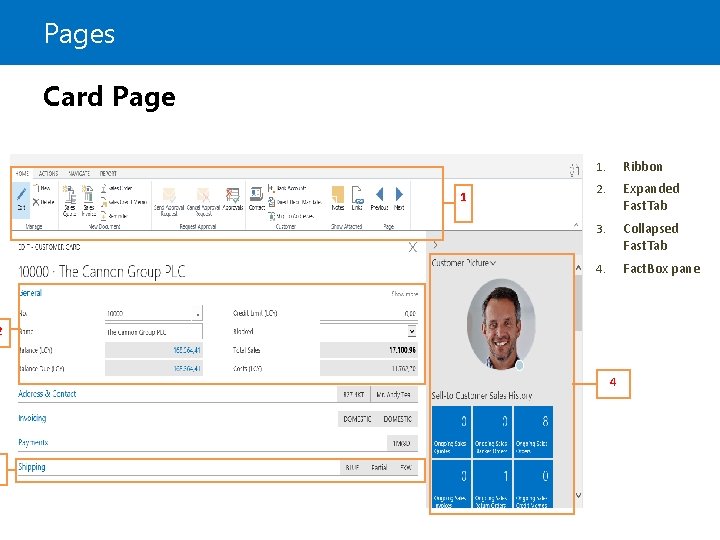This screenshot has width=720, height=540.
Task: Collapse the ribbon with the chevron
Action: (x=576, y=225)
